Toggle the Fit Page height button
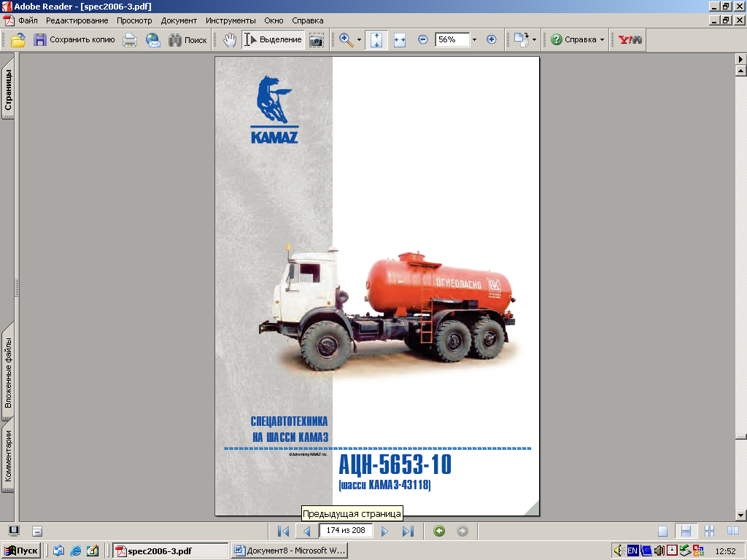Screen dimensions: 747x560 coord(376,40)
